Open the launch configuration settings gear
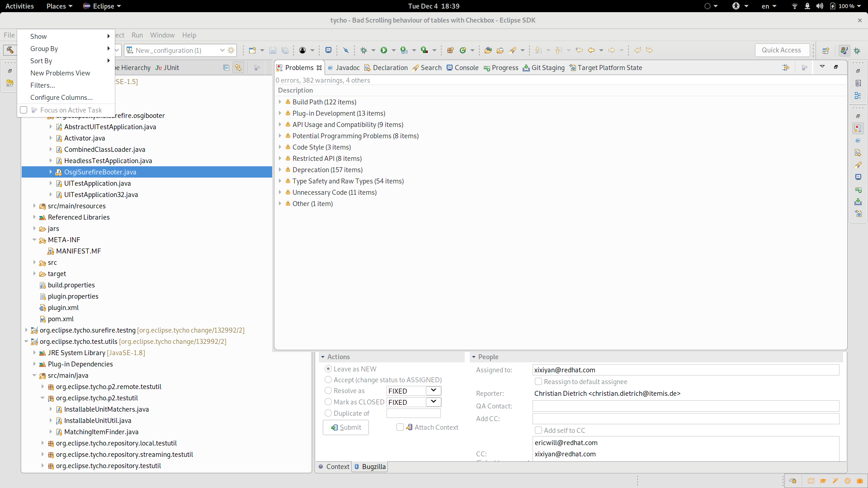This screenshot has height=488, width=868. [231, 50]
